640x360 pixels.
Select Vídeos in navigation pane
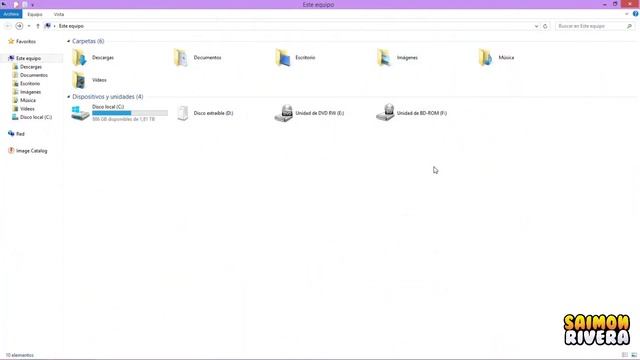[27, 109]
